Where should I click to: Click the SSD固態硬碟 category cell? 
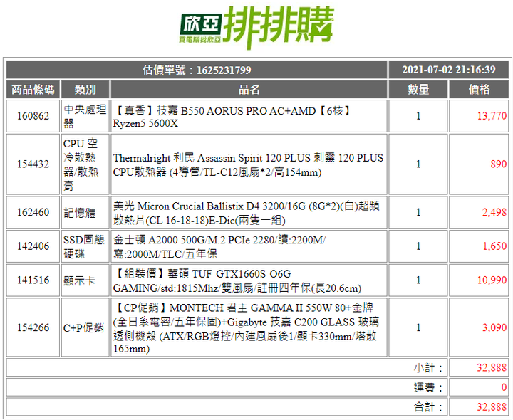pyautogui.click(x=85, y=246)
